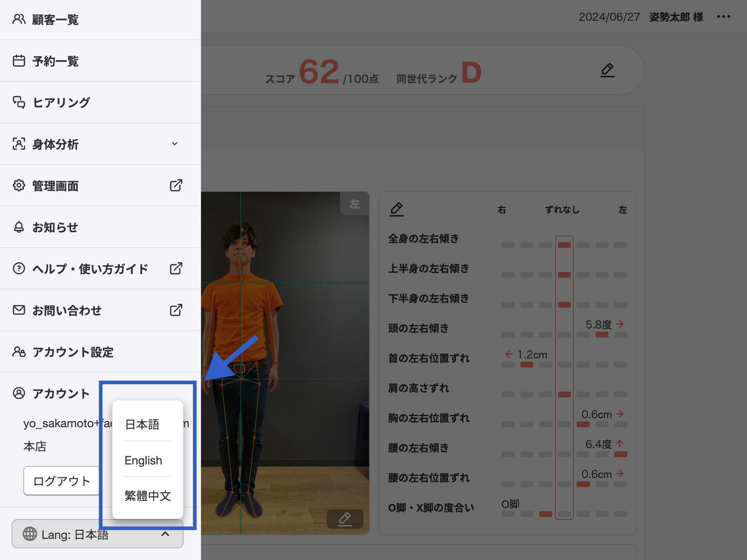Click the ずれなし column header
The image size is (747, 560).
point(562,210)
